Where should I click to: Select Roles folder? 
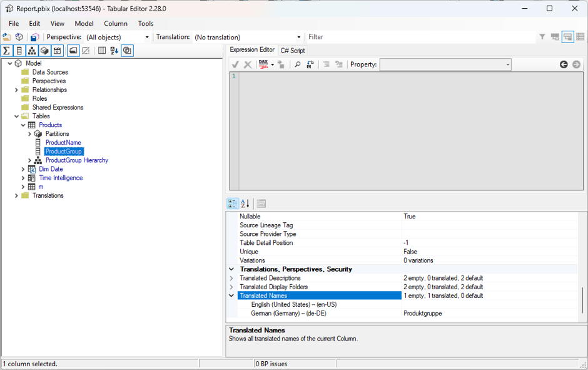[x=40, y=99]
